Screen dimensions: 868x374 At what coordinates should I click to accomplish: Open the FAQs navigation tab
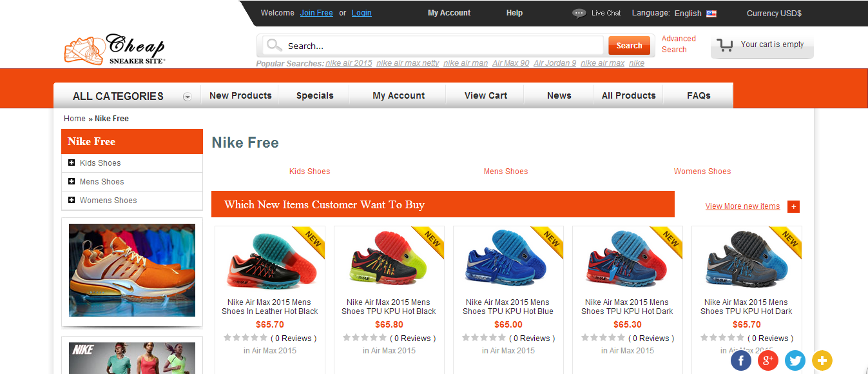(x=698, y=95)
